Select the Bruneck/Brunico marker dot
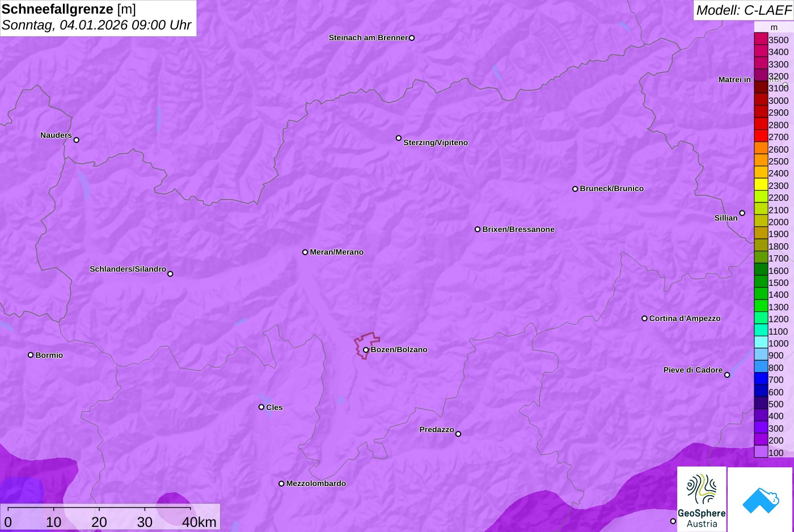 pyautogui.click(x=575, y=189)
